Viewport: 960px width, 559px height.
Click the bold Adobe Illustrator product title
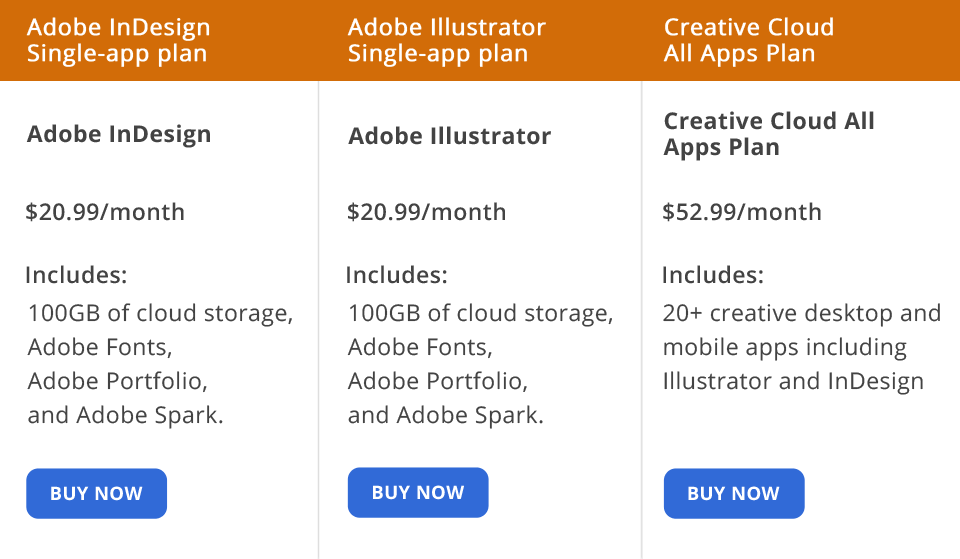pyautogui.click(x=449, y=136)
